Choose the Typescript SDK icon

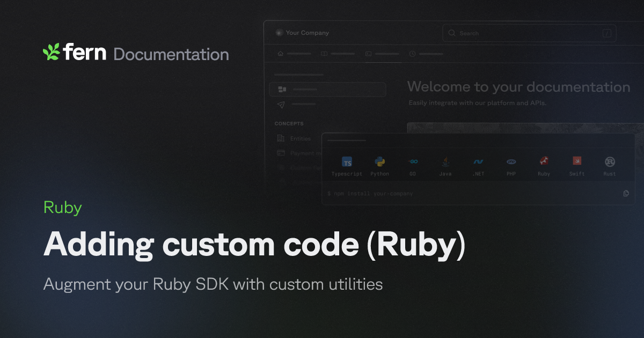tap(347, 163)
